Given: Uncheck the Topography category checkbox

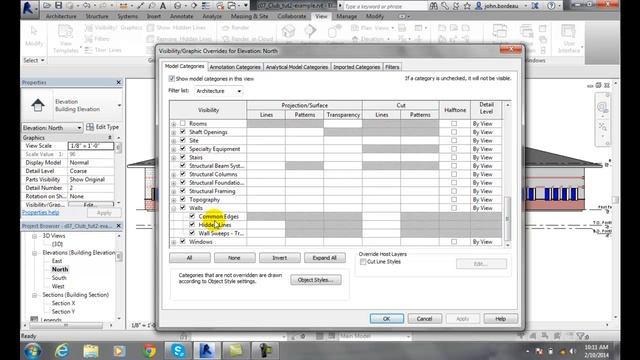Looking at the screenshot, I should [182, 199].
